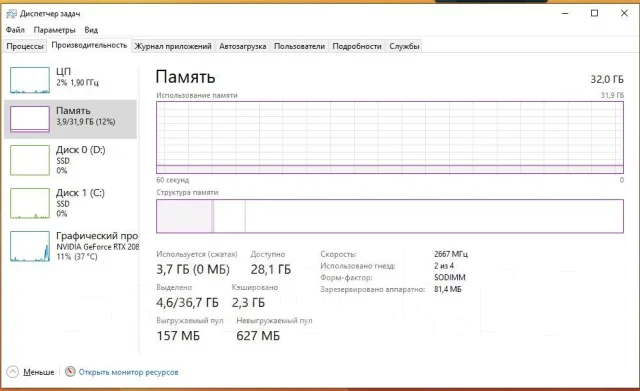Click the Скорость value 2667 МГц
This screenshot has height=391, width=640.
point(451,254)
